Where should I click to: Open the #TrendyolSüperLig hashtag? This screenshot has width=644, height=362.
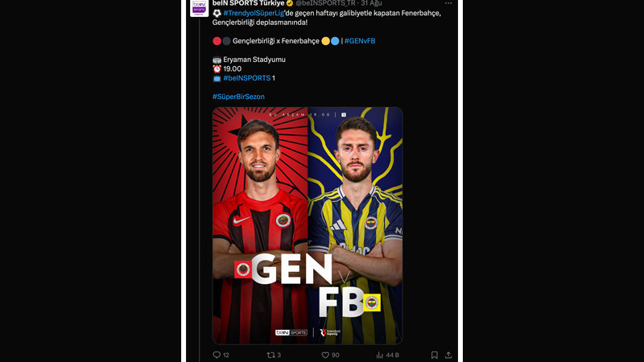(x=254, y=13)
